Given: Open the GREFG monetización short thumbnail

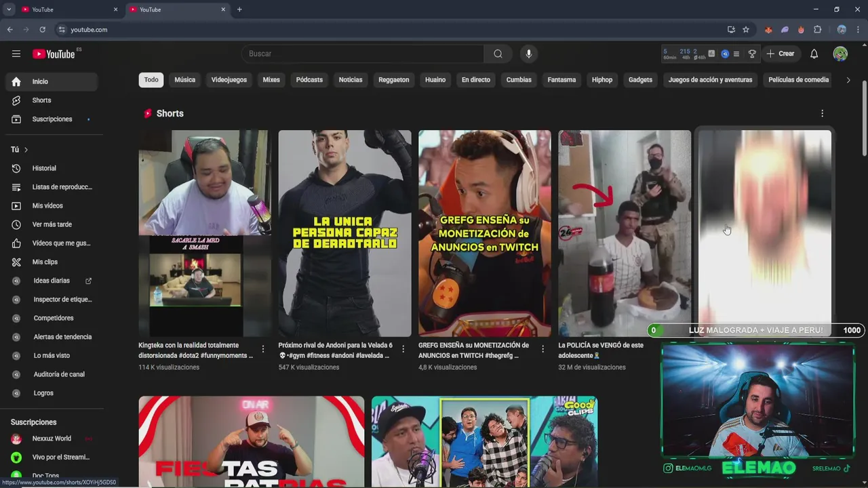Looking at the screenshot, I should click(x=484, y=233).
